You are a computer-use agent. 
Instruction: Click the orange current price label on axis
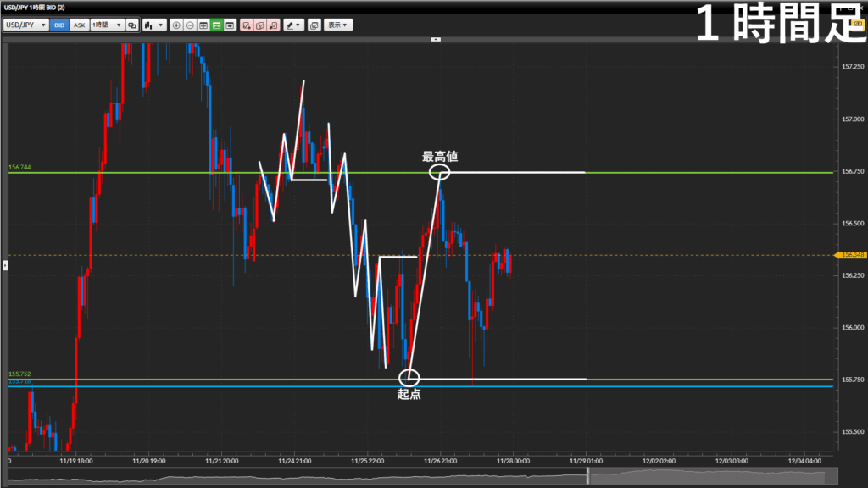(x=851, y=254)
